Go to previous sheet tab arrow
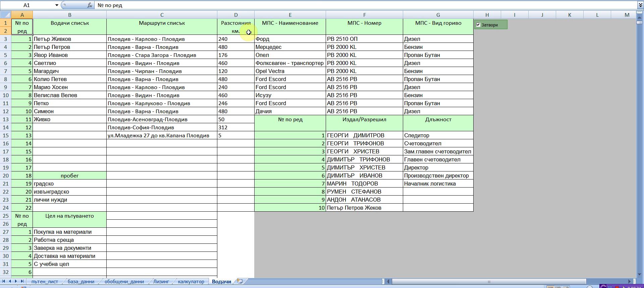Image resolution: width=644 pixels, height=288 pixels. tap(10, 281)
